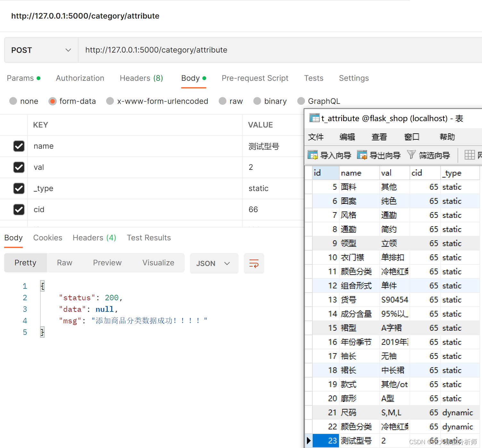Open the Tests tab
This screenshot has width=482, height=448.
point(314,78)
